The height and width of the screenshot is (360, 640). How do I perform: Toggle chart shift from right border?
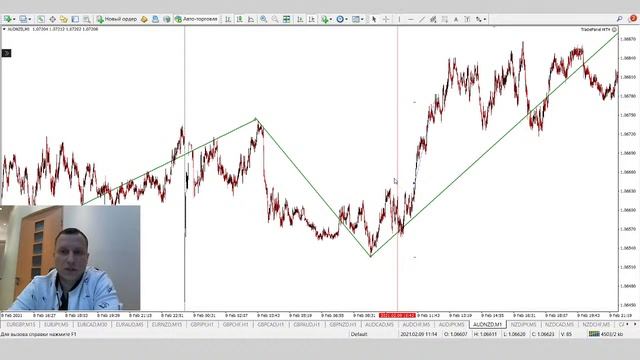pyautogui.click(x=311, y=19)
